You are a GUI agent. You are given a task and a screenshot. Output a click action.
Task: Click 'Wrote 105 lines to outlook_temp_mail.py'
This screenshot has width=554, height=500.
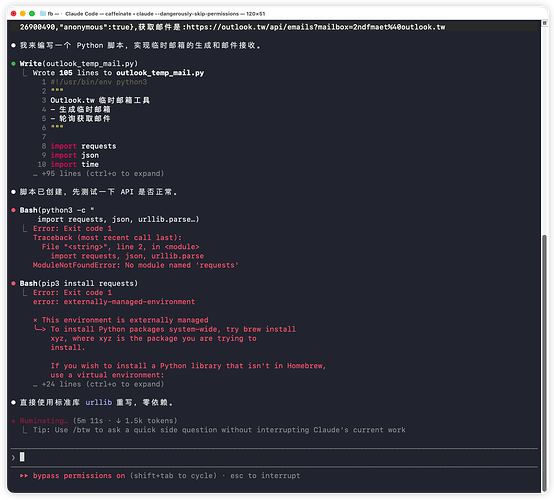pos(118,73)
